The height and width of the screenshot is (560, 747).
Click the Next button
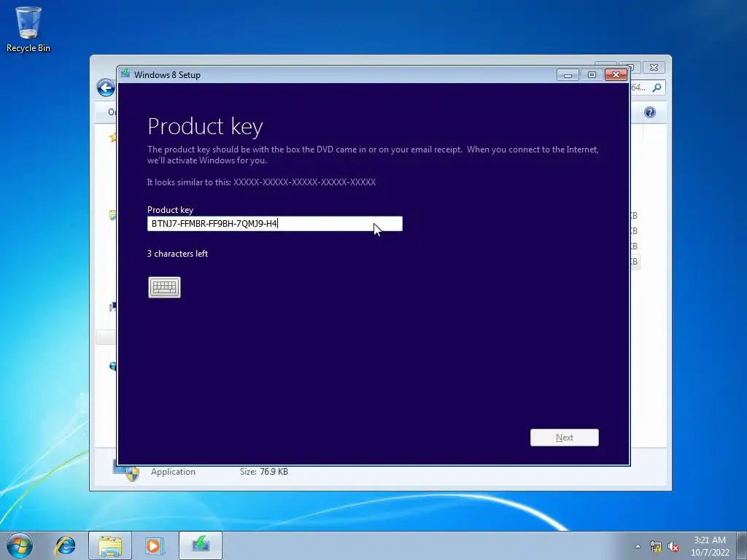(x=564, y=437)
